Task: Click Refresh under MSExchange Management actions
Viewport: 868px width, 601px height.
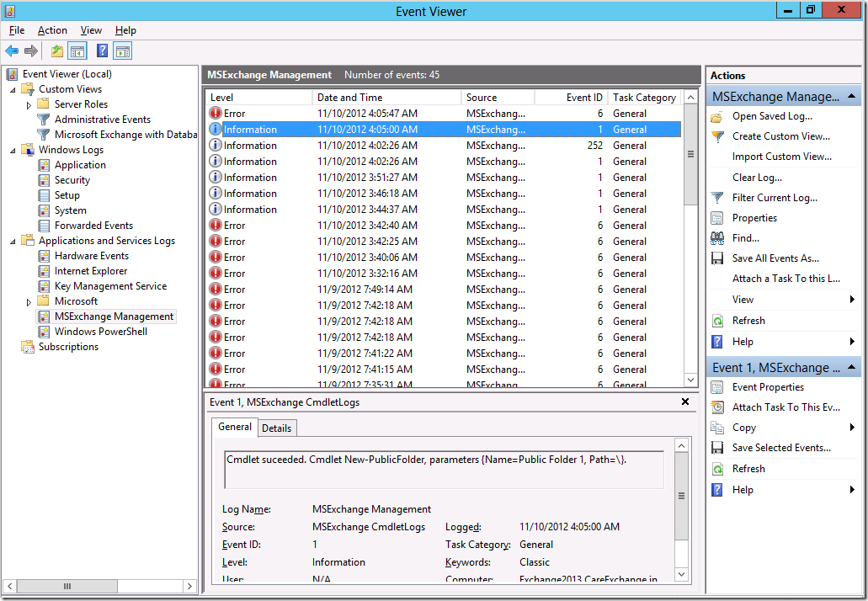Action: point(748,321)
